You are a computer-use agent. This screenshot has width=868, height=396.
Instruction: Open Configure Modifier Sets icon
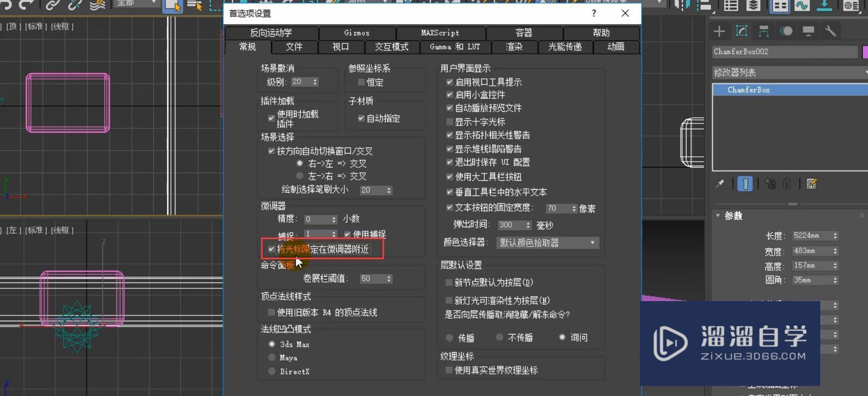pos(811,184)
